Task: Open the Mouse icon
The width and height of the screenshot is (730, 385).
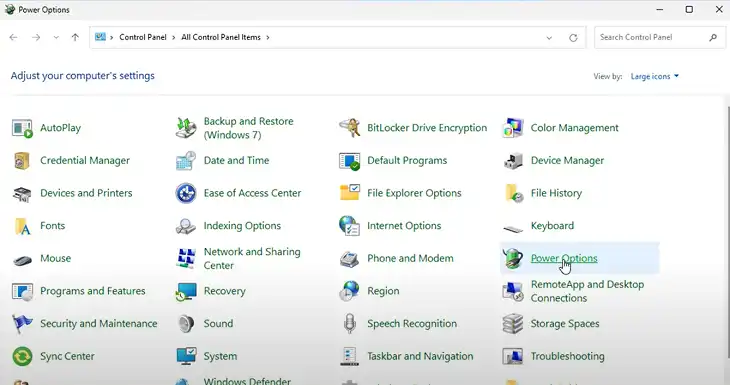Action: tap(22, 260)
